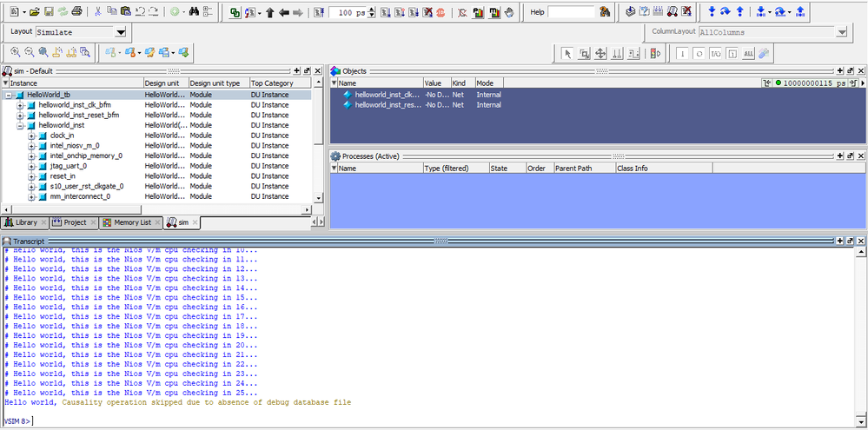This screenshot has width=868, height=430.
Task: Toggle the Zoom Mode box icon
Action: pyautogui.click(x=584, y=53)
